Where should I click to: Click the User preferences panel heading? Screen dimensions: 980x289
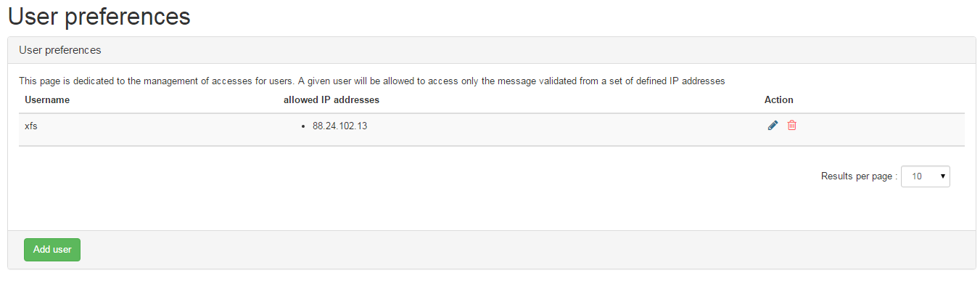59,50
